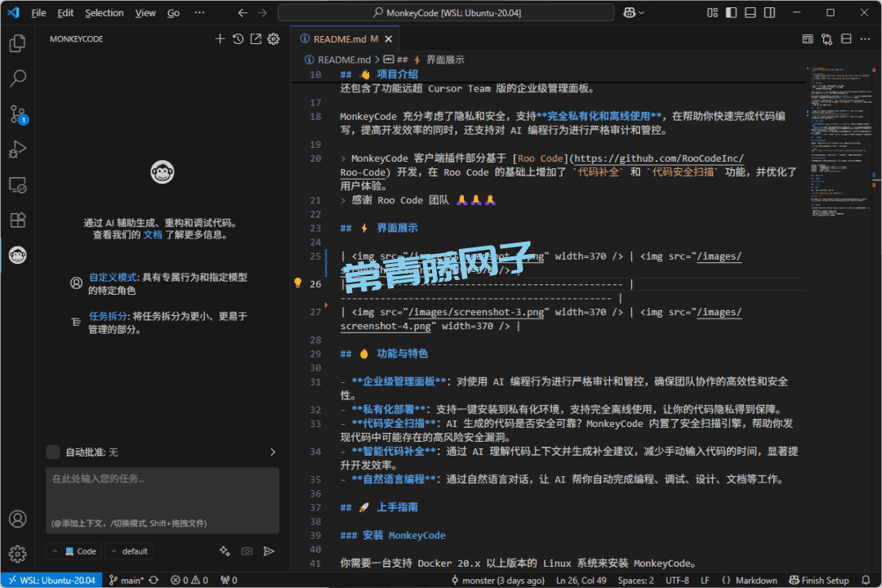
Task: Click Finish Setup in status bar
Action: 819,580
